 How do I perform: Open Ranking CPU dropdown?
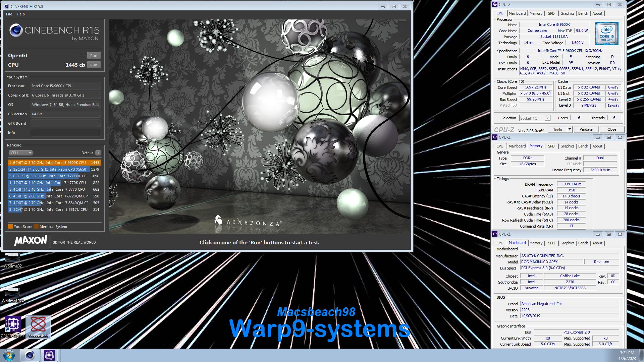[x=20, y=153]
